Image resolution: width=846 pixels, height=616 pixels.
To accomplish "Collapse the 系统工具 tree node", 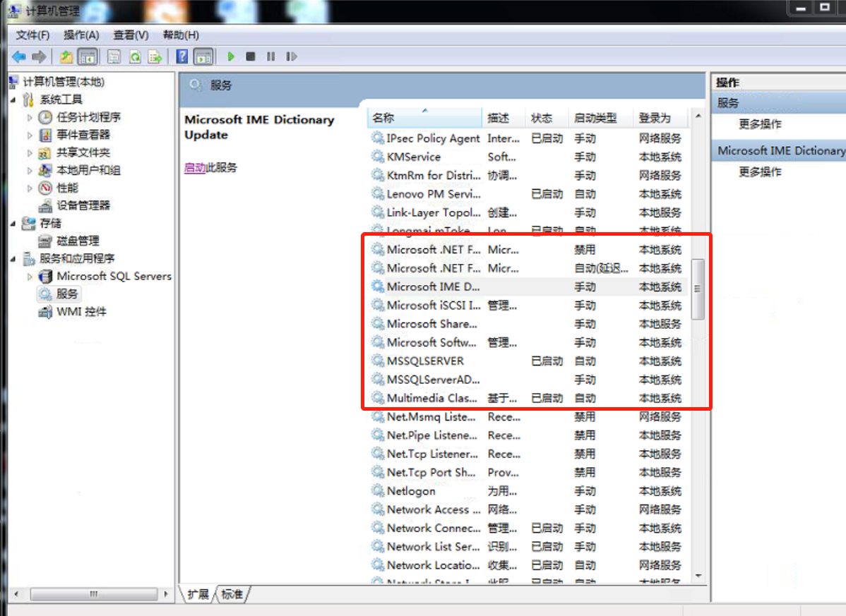I will pos(13,99).
